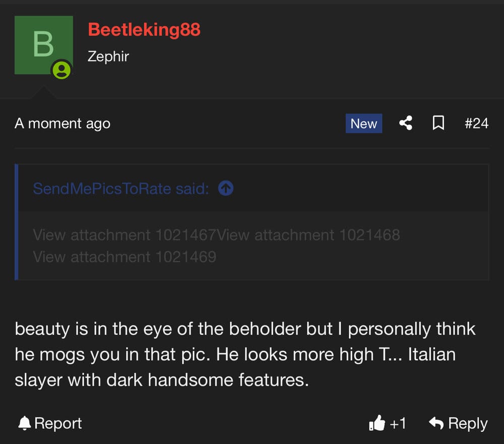Viewport: 504px width, 444px height.
Task: View attachment 1021468
Action: (x=308, y=235)
